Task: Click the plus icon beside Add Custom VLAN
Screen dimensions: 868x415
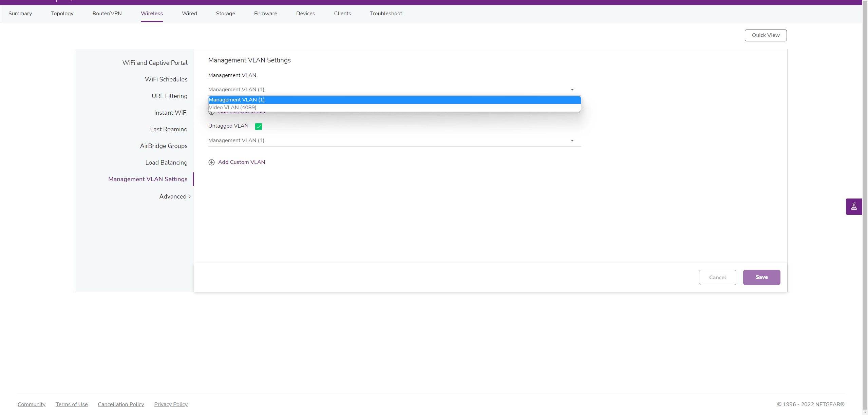Action: (211, 163)
